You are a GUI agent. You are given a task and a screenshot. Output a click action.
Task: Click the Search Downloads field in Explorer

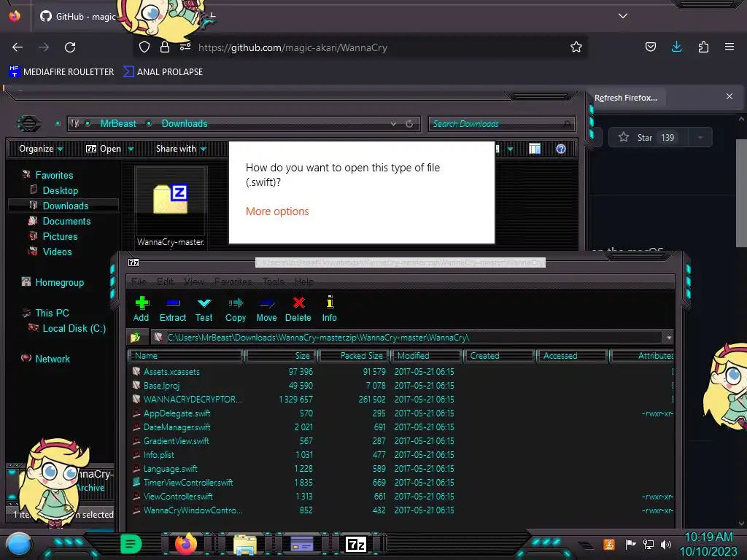501,124
